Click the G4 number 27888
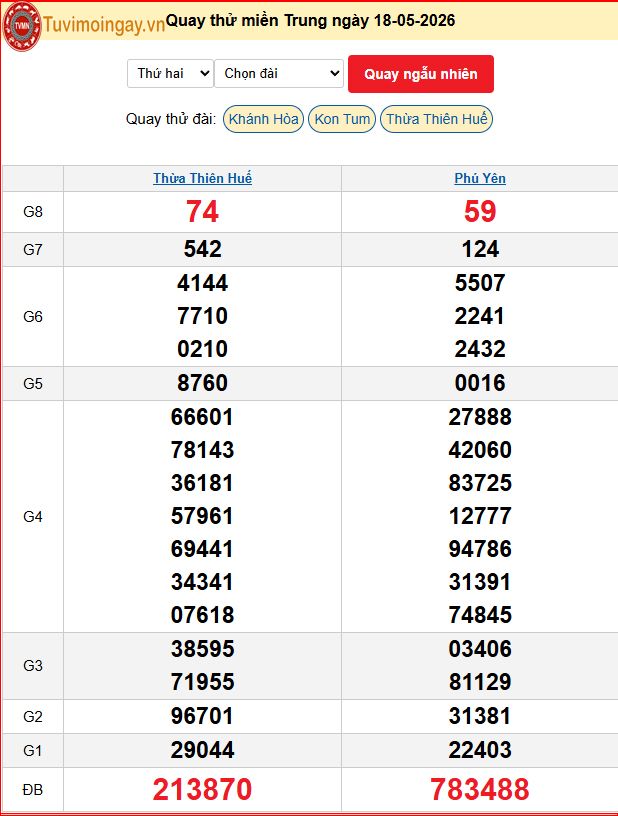618x816 pixels. point(480,417)
